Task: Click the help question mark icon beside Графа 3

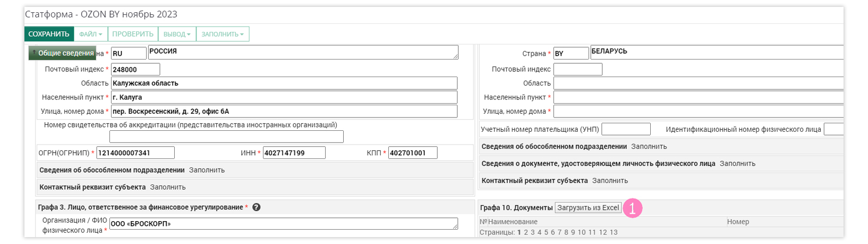Action: tap(256, 207)
